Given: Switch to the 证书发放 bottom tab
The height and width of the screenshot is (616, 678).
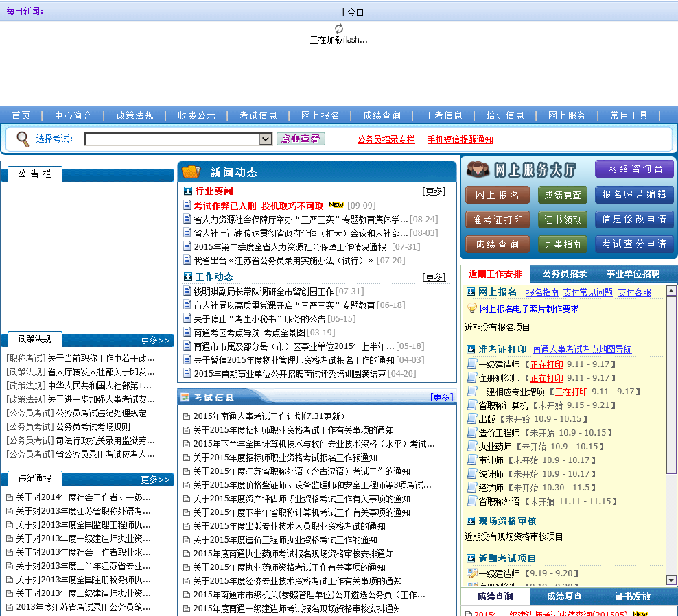Looking at the screenshot, I should click(x=633, y=597).
